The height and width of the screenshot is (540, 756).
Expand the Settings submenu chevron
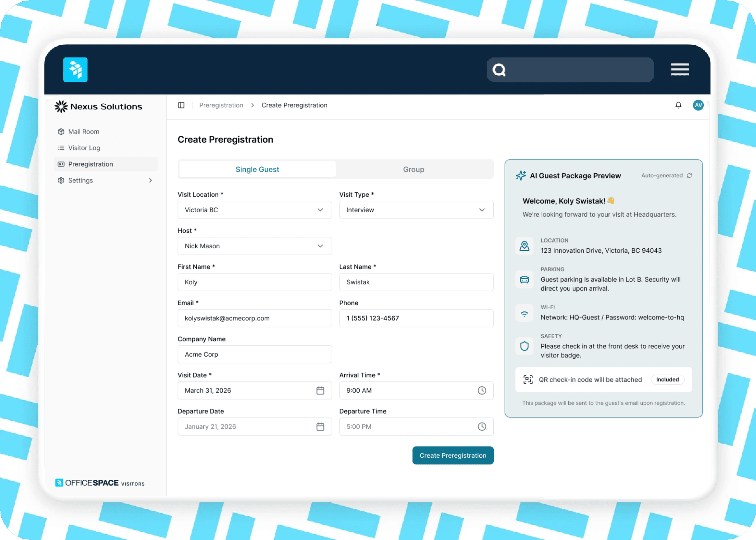pyautogui.click(x=151, y=180)
